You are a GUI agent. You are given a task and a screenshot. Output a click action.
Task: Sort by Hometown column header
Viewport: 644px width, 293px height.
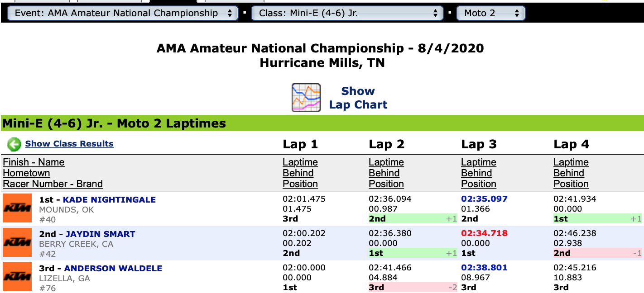coord(26,173)
